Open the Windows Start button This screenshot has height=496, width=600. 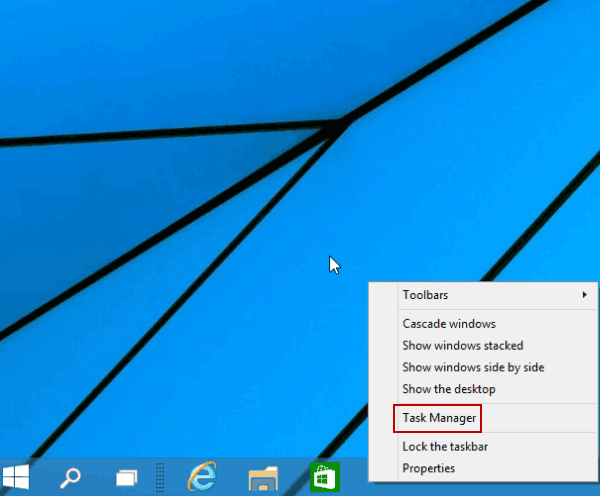[16, 477]
